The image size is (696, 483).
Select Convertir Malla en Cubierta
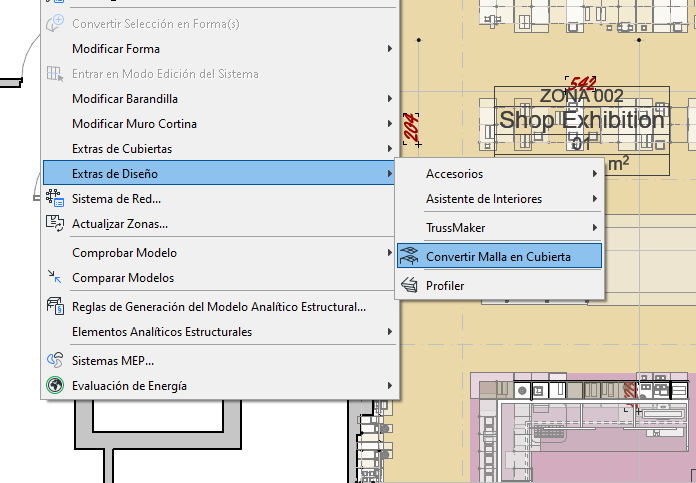click(498, 257)
